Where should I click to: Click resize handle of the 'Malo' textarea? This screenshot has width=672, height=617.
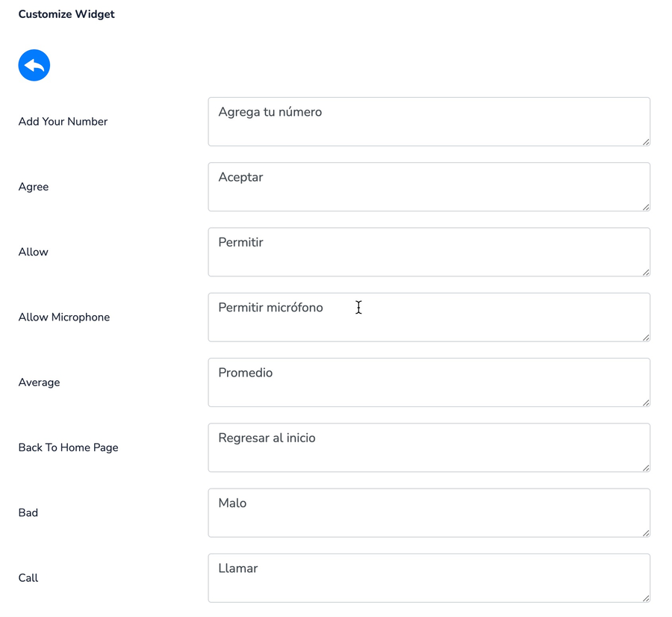pos(645,533)
